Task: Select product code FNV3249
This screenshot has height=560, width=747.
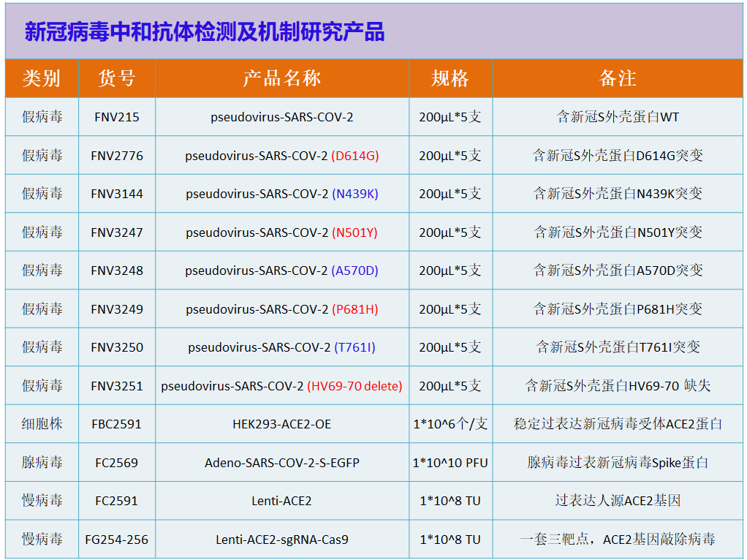Action: pos(117,309)
